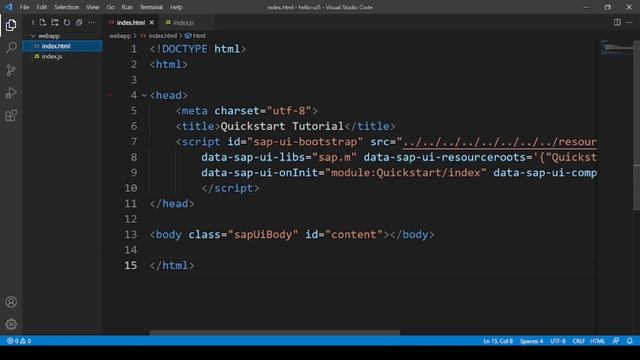This screenshot has width=640, height=360.
Task: Click the "sap.m" libs value
Action: (x=334, y=157)
